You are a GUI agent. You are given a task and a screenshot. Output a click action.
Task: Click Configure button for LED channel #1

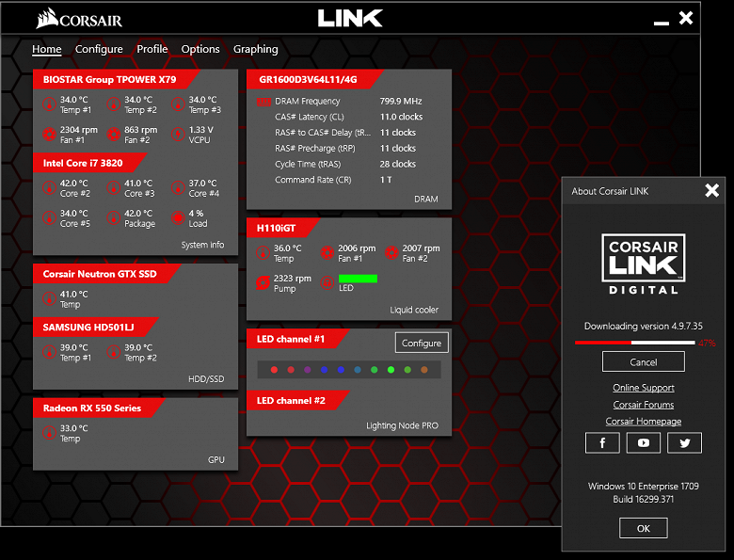pos(422,344)
